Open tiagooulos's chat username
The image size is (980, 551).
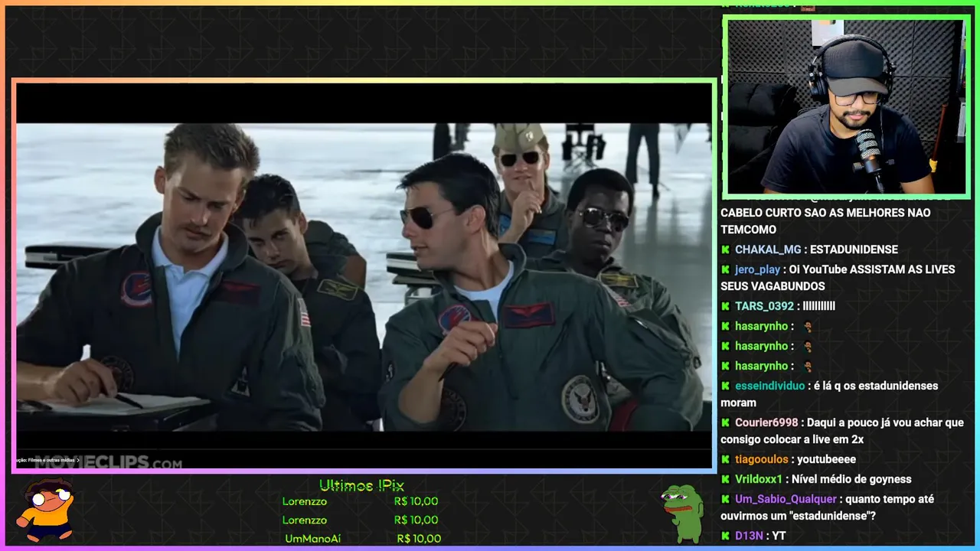(x=762, y=459)
